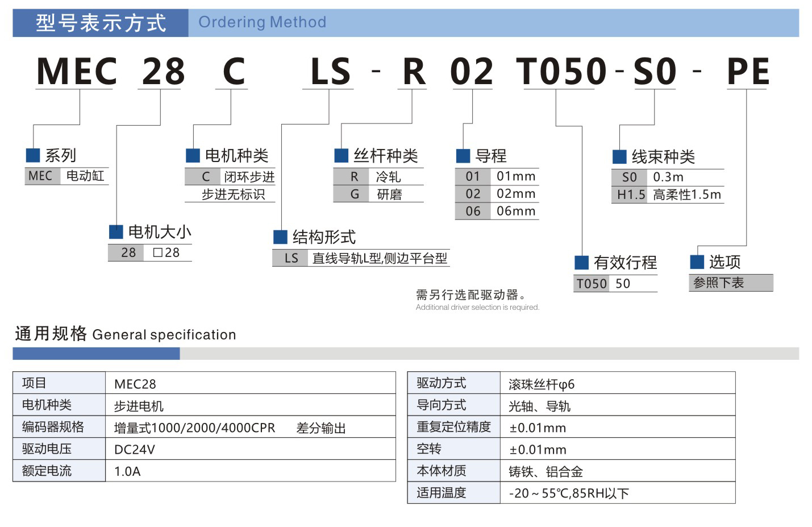This screenshot has height=527, width=812.
Task: Click the 'DC24V' drive voltage value
Action: tap(135, 450)
